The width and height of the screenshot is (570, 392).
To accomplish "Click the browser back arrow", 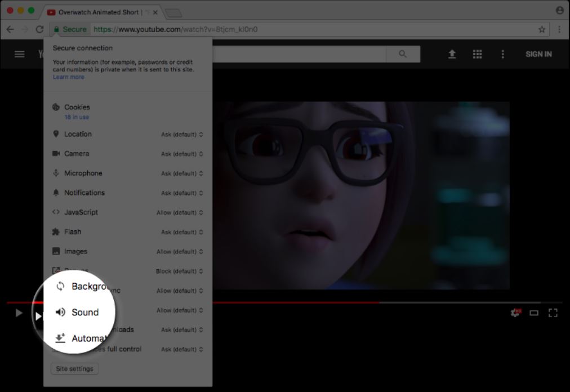I will click(x=10, y=29).
